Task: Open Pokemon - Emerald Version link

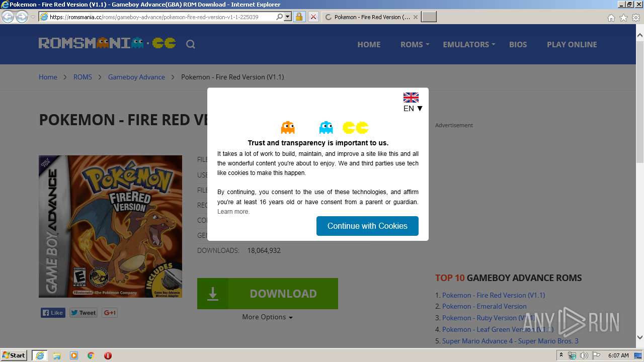Action: click(485, 306)
